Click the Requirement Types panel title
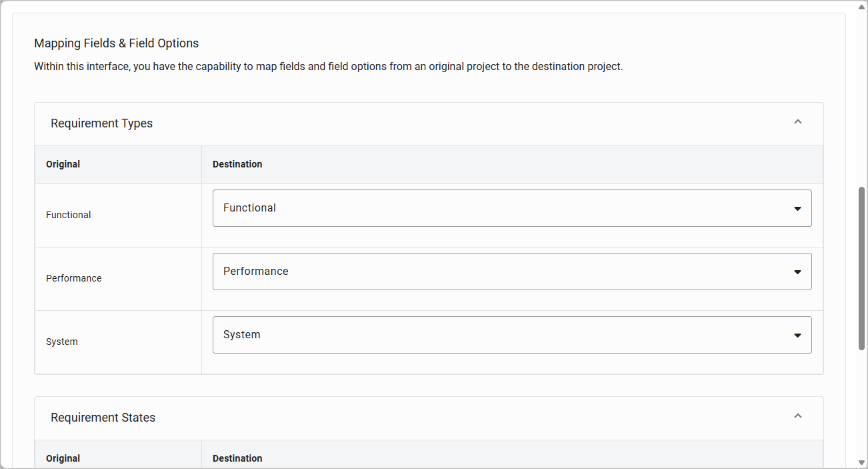The height and width of the screenshot is (469, 868). 102,123
